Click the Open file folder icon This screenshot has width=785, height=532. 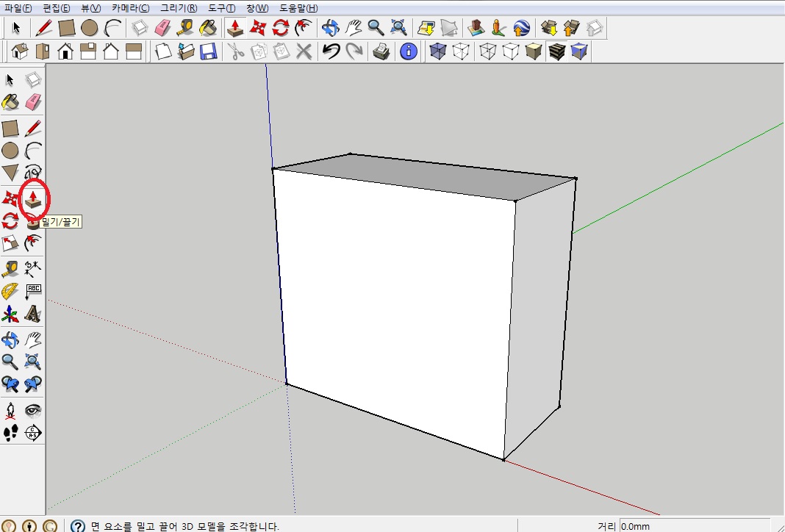point(186,51)
